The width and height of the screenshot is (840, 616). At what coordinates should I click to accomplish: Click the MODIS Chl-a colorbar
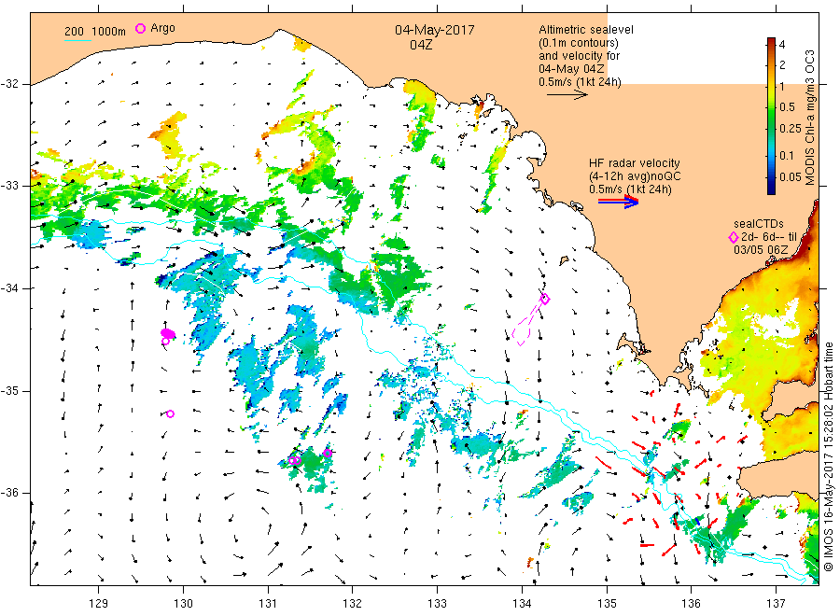(771, 116)
